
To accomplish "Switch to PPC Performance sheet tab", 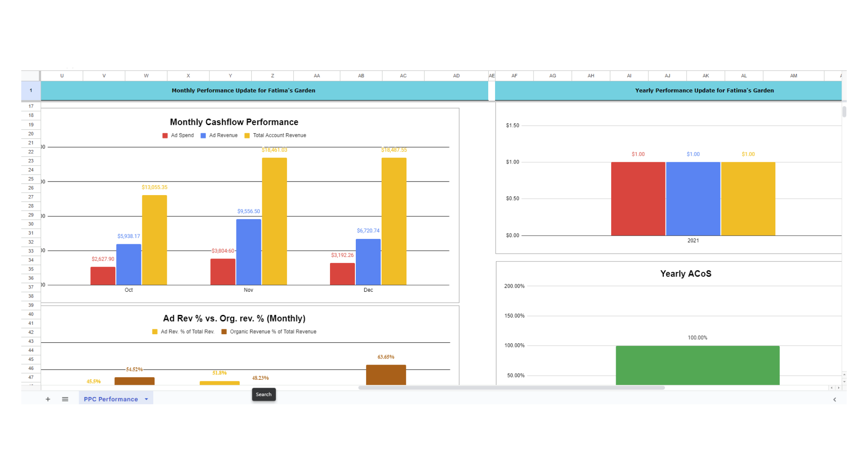I will click(111, 399).
